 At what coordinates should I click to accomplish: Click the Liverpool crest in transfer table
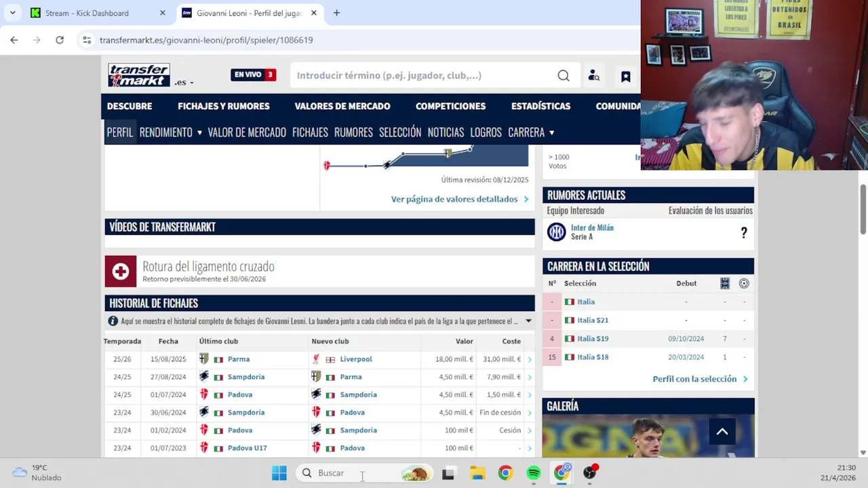click(x=316, y=359)
